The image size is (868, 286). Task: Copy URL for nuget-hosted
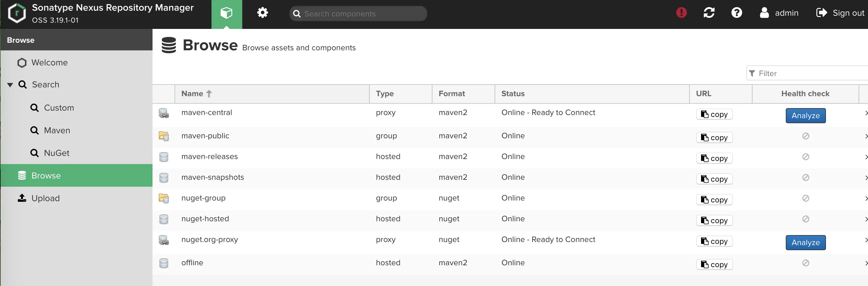pyautogui.click(x=714, y=220)
